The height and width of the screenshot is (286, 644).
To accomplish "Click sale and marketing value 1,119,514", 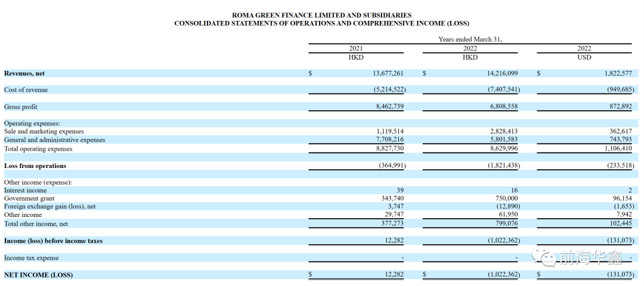I will 390,131.
